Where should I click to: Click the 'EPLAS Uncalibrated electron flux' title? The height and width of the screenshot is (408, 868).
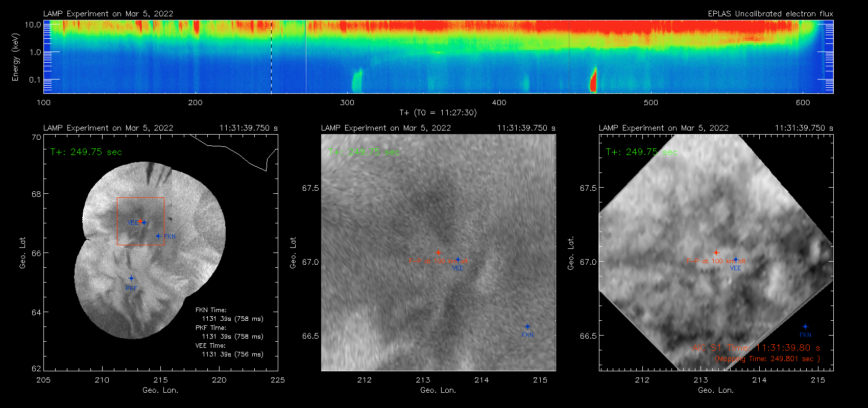770,14
